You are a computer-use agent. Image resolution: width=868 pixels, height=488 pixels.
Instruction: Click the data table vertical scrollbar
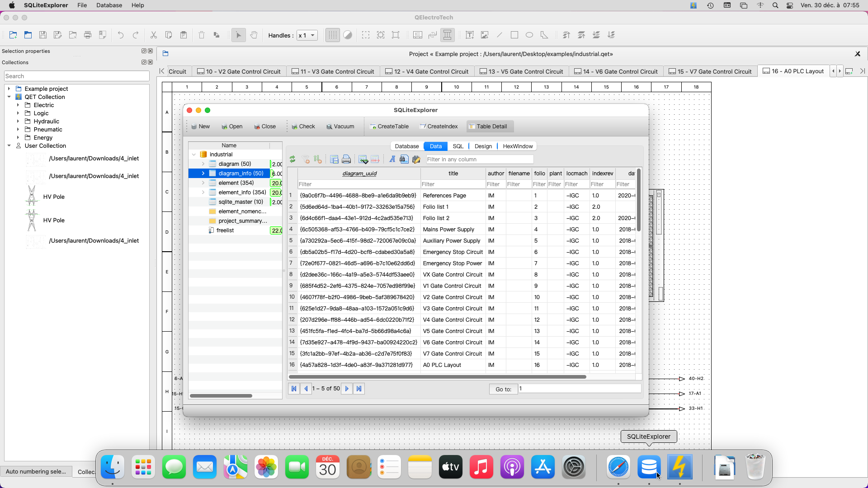coord(639,199)
